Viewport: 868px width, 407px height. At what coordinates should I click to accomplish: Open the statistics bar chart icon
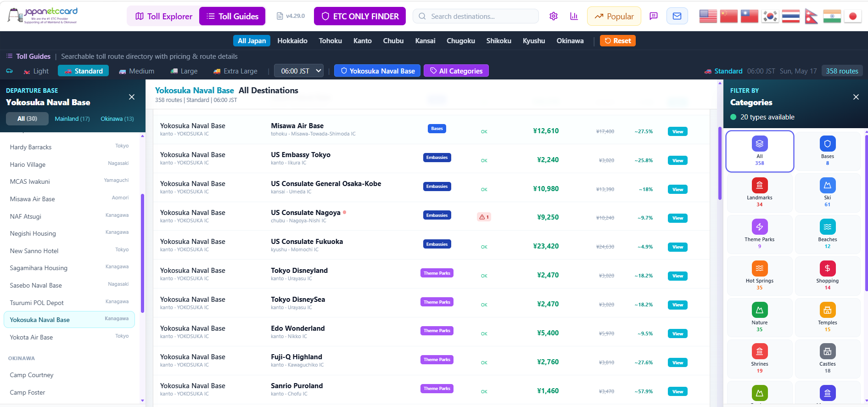(574, 16)
